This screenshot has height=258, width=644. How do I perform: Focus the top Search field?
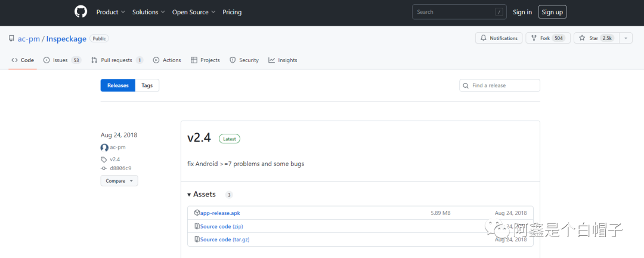click(x=459, y=12)
